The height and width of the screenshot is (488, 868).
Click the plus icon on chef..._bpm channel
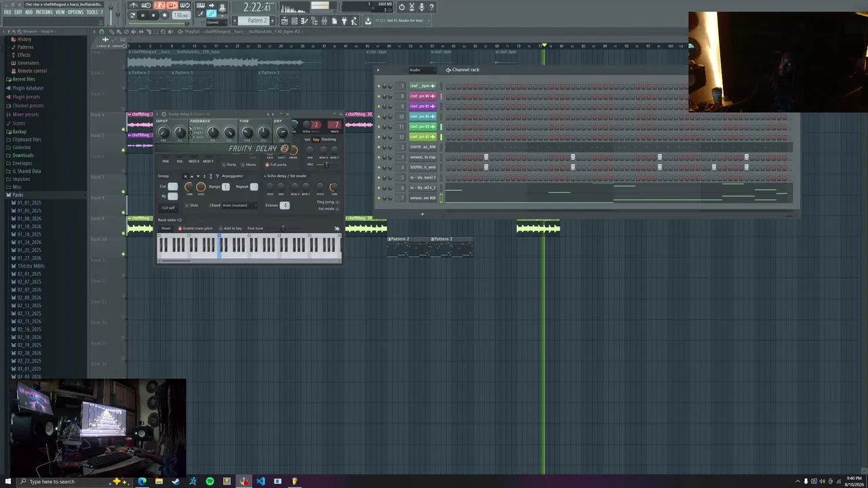point(433,86)
